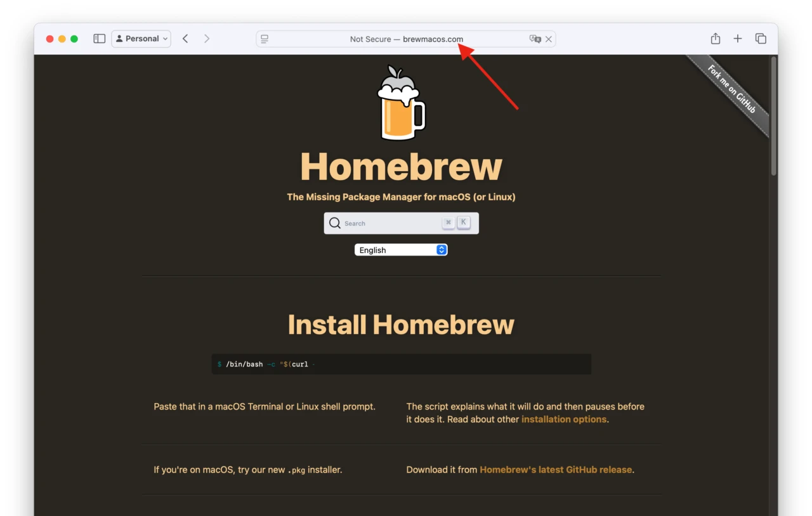Go forward with the right chevron
Image resolution: width=812 pixels, height=516 pixels.
coord(207,39)
